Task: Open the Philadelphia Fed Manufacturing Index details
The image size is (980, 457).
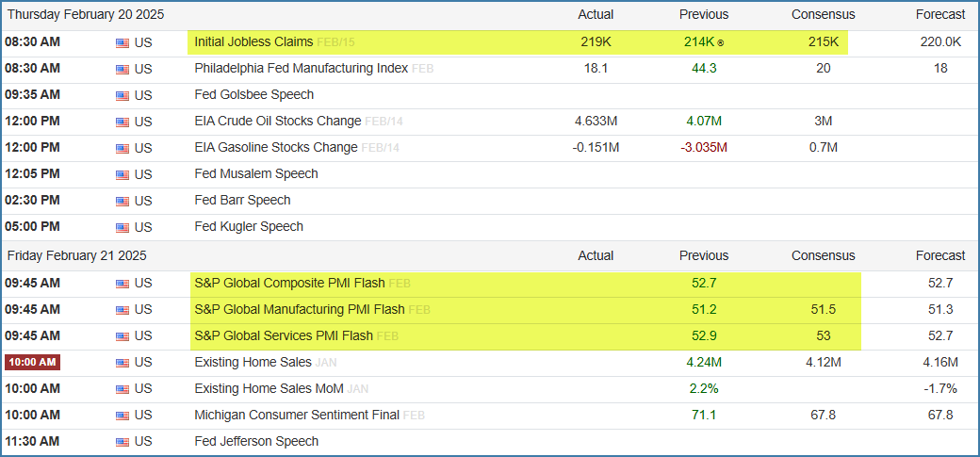Action: point(301,68)
